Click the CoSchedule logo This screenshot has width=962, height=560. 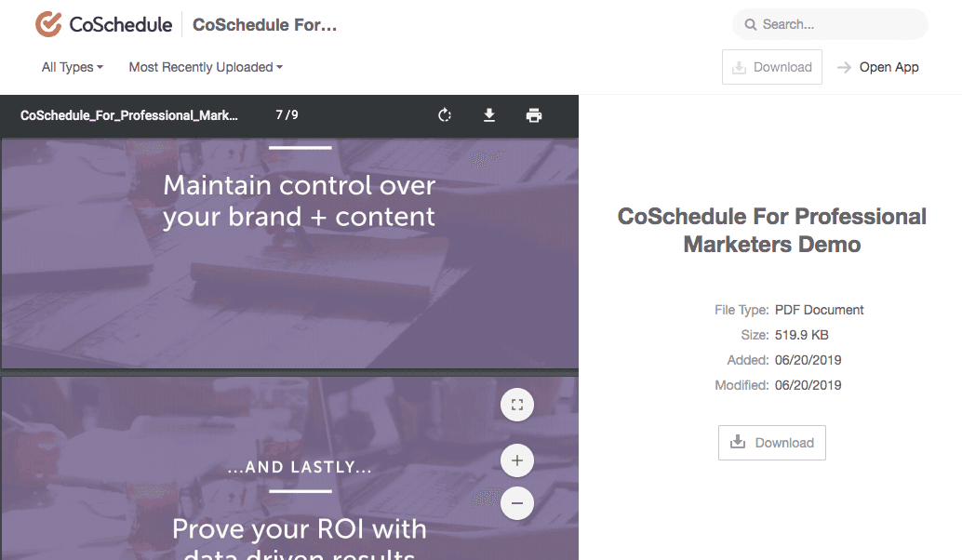[103, 24]
